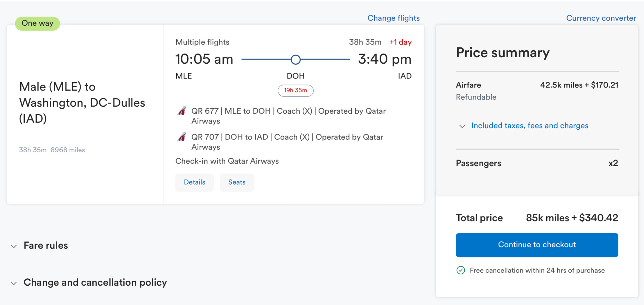
Task: Click Qatar Airways logo for QR 707
Action: (182, 137)
